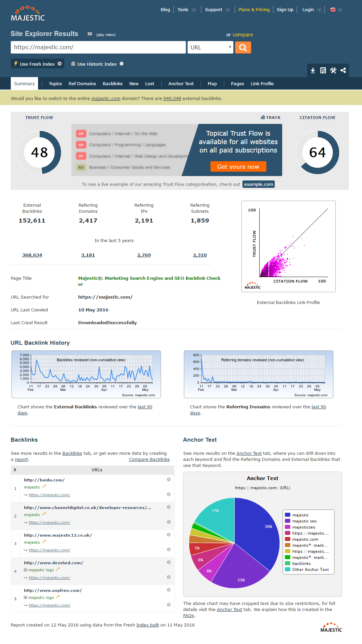Open gear menu beside majestic12.co.uk URL

coord(169,535)
